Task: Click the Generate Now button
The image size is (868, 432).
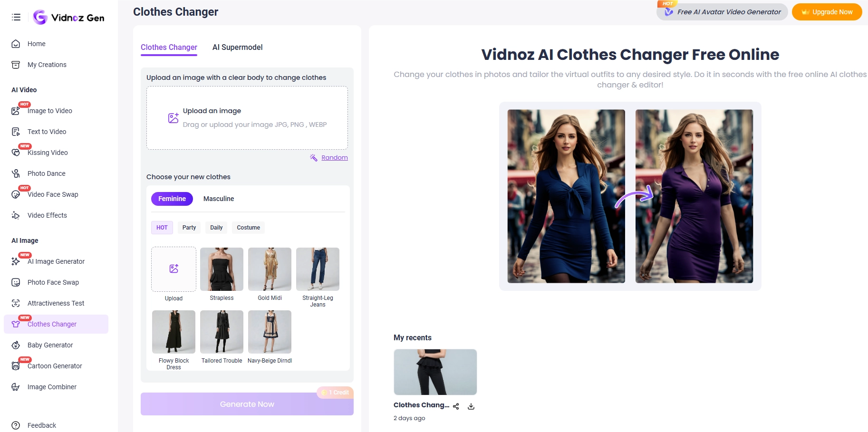Action: [x=247, y=403]
